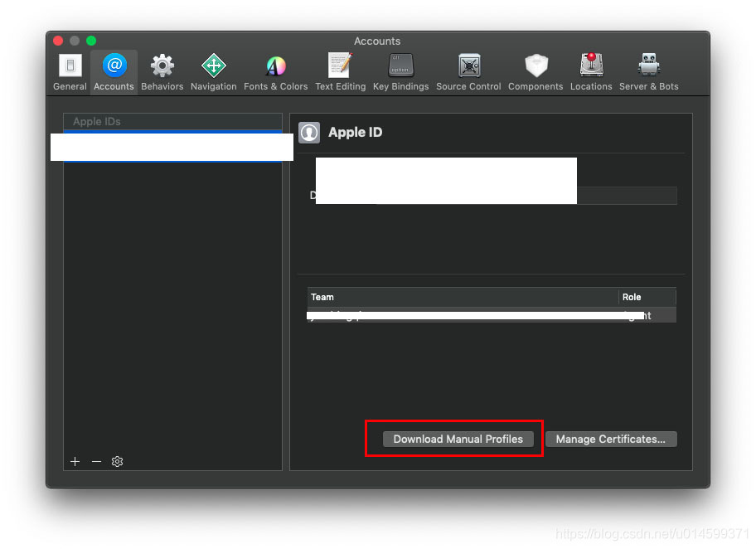Open the General preferences pane

[70, 72]
